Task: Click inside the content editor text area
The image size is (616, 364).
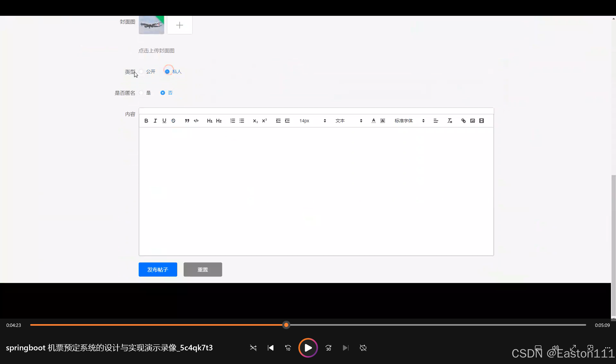Action: 316,191
